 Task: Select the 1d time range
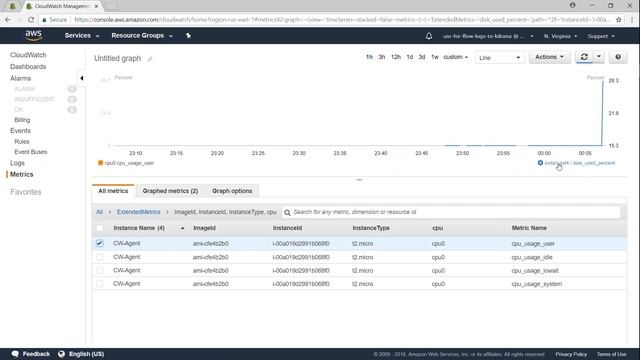point(409,57)
